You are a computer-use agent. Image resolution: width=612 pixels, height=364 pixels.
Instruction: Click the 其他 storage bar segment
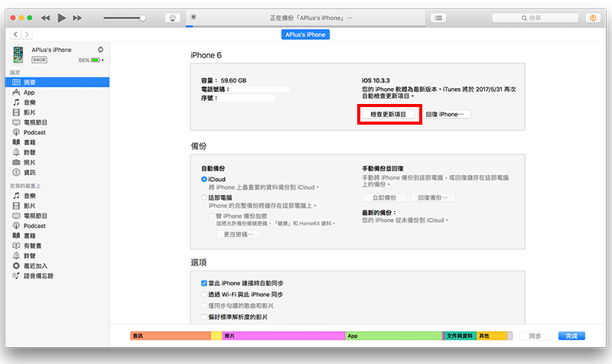[492, 336]
